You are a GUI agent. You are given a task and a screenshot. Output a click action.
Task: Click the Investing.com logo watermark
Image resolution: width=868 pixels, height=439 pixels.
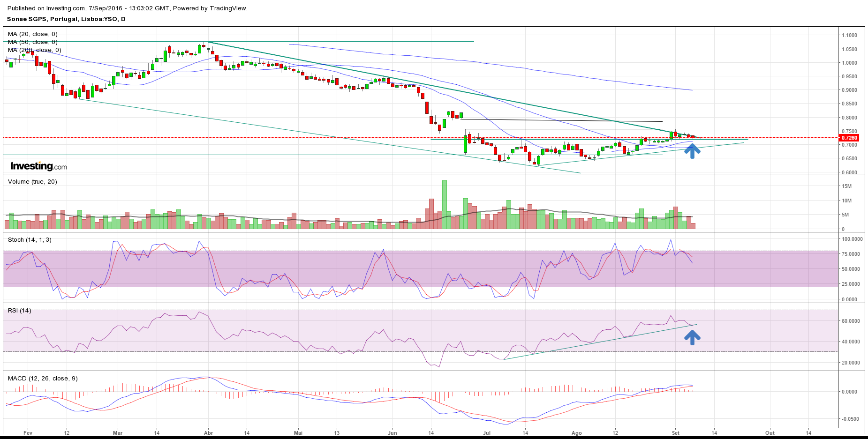(x=38, y=166)
